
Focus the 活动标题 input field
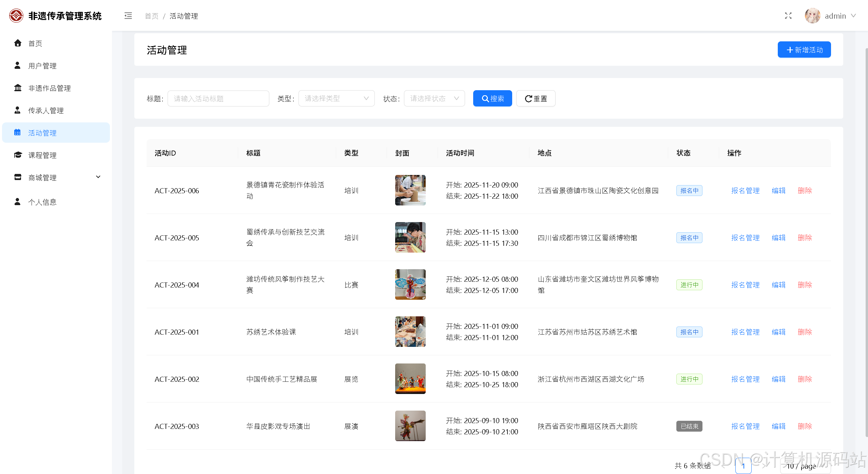pos(218,99)
